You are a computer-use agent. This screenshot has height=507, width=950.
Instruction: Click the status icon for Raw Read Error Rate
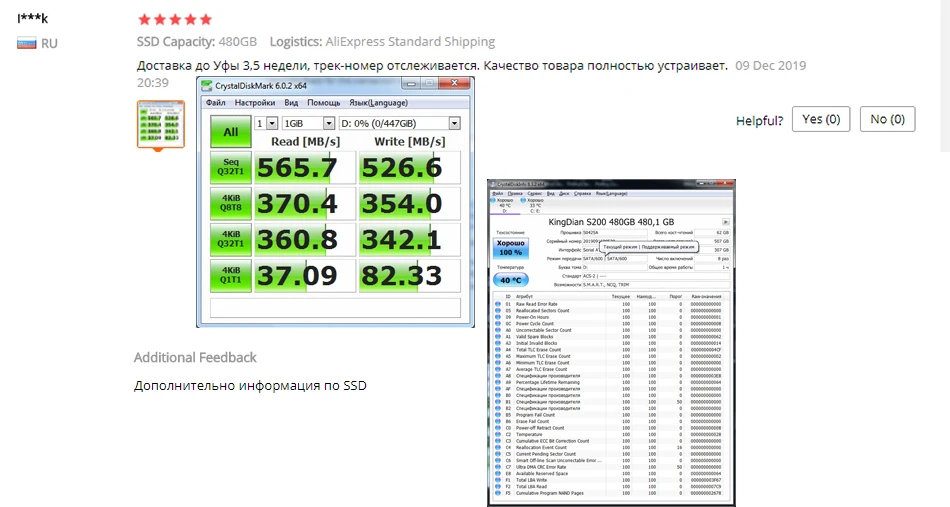click(498, 304)
